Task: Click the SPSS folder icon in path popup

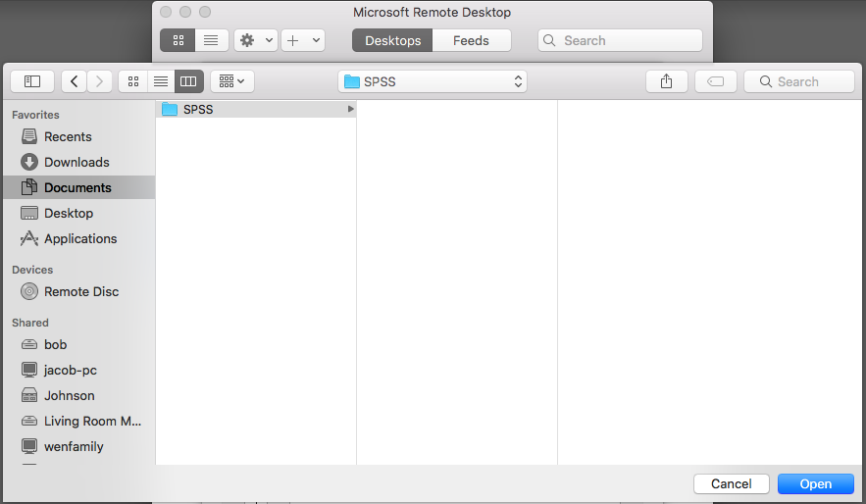Action: pyautogui.click(x=352, y=81)
